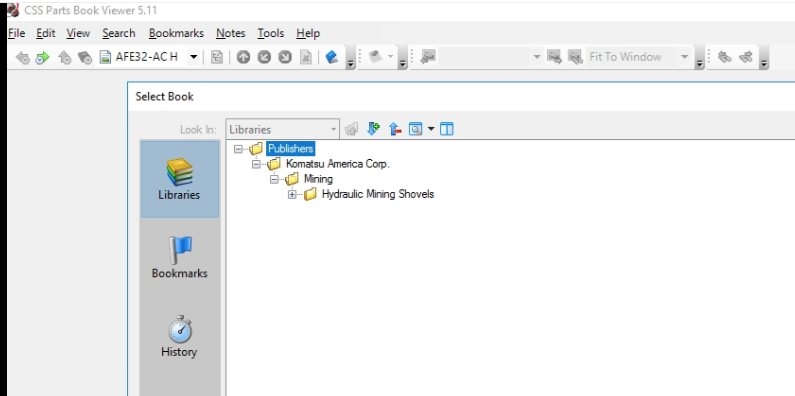The width and height of the screenshot is (795, 396).
Task: Open the dropdown arrow beside notes icon
Action: 390,57
